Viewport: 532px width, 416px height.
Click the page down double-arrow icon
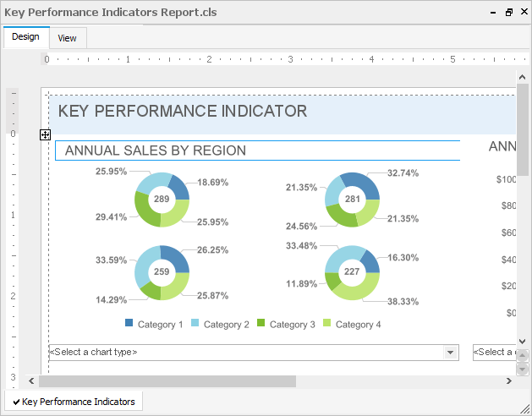pos(522,369)
